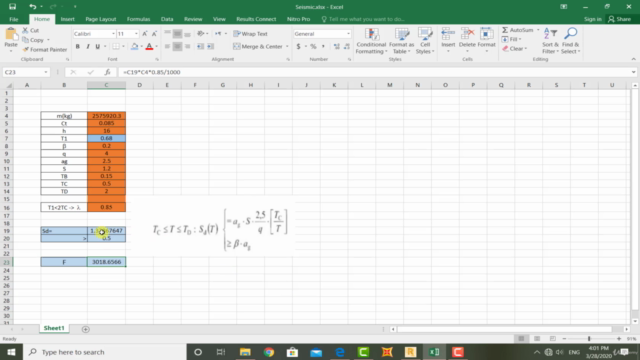Increase font size with the larger A icon
Image resolution: width=640 pixels, height=360 pixels.
(x=144, y=34)
